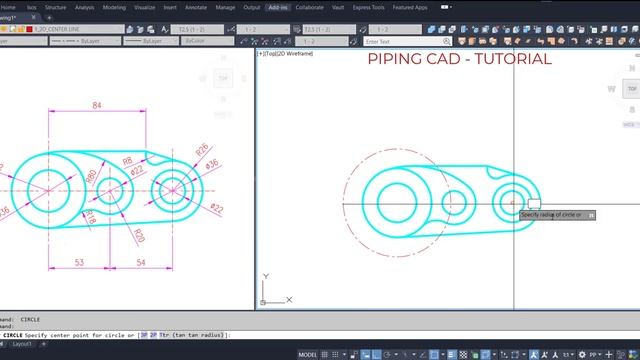The width and height of the screenshot is (640, 360).
Task: Click the dimension style icon
Action: [231, 29]
